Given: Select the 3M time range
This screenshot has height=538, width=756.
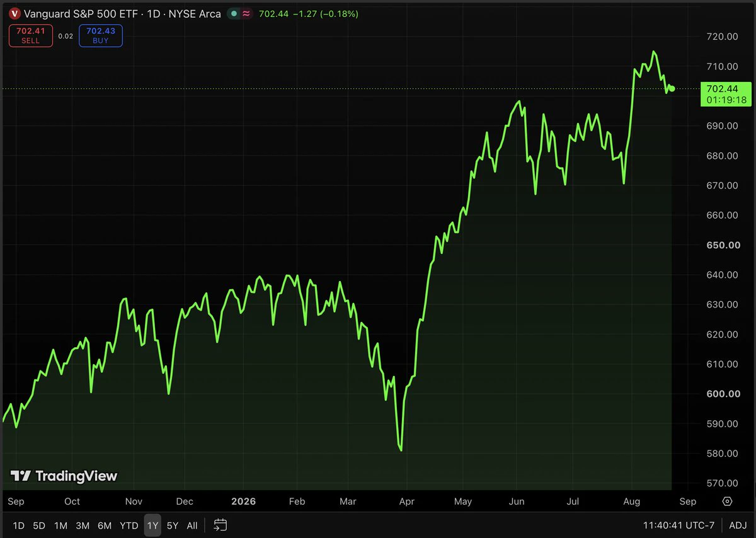Looking at the screenshot, I should coord(83,525).
